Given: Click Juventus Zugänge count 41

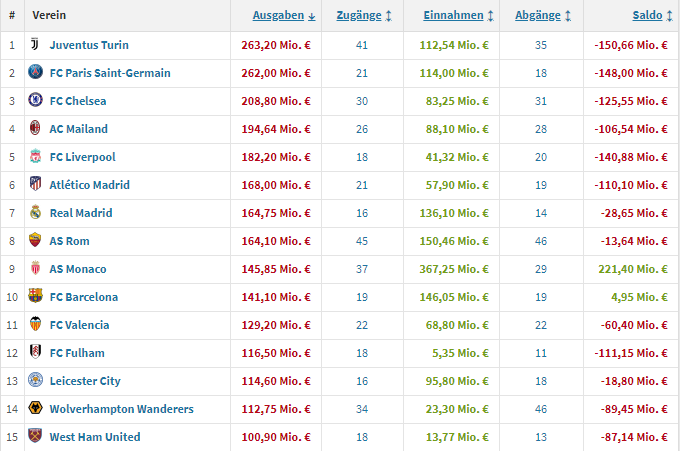Looking at the screenshot, I should coord(362,45).
